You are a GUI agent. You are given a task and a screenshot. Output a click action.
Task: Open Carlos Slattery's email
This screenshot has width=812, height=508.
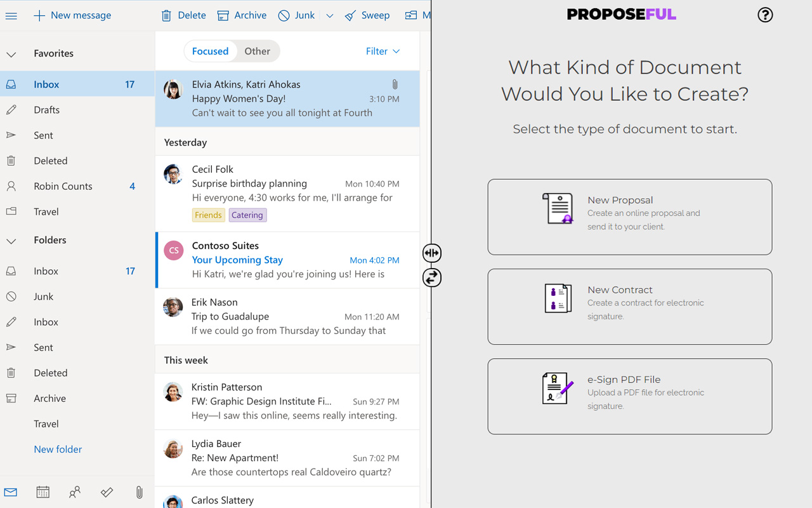(287, 498)
